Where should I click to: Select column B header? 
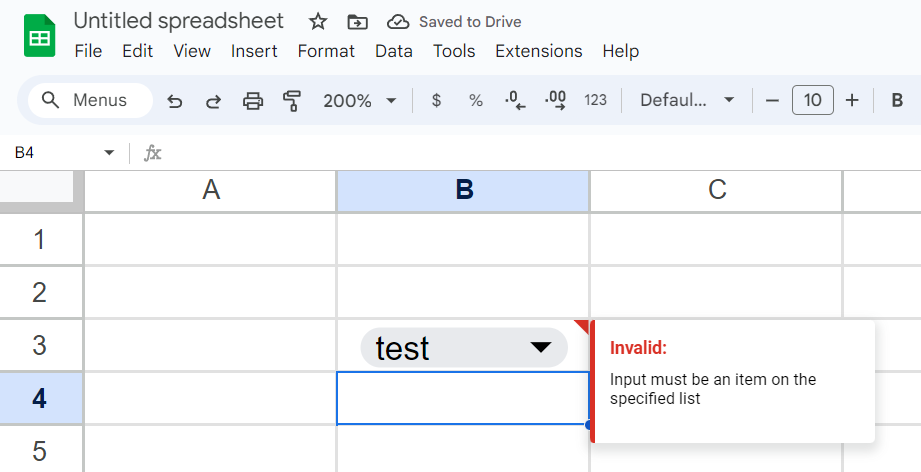463,190
